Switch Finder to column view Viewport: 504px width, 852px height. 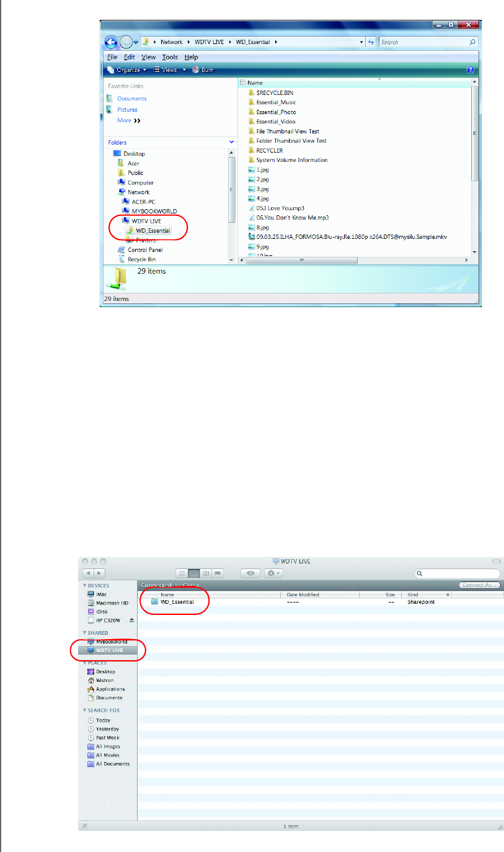pos(206,573)
